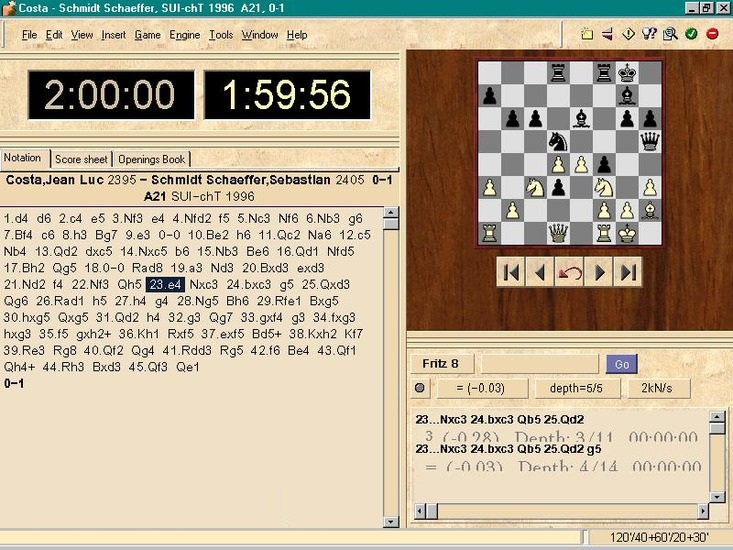Click the red stop icon

(712, 34)
